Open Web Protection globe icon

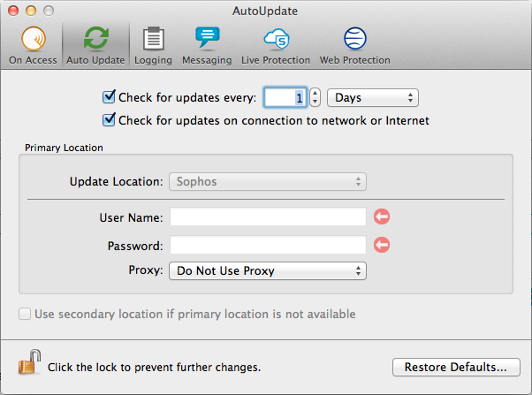355,39
